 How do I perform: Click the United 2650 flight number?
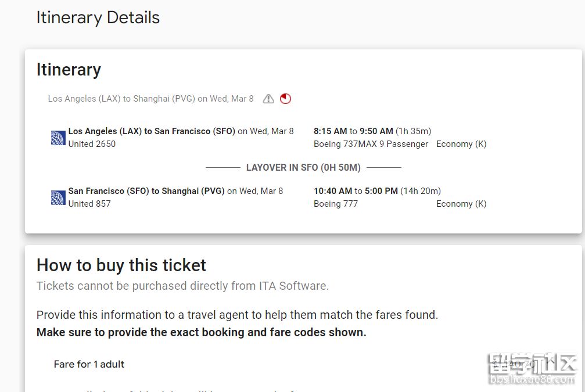tap(92, 144)
